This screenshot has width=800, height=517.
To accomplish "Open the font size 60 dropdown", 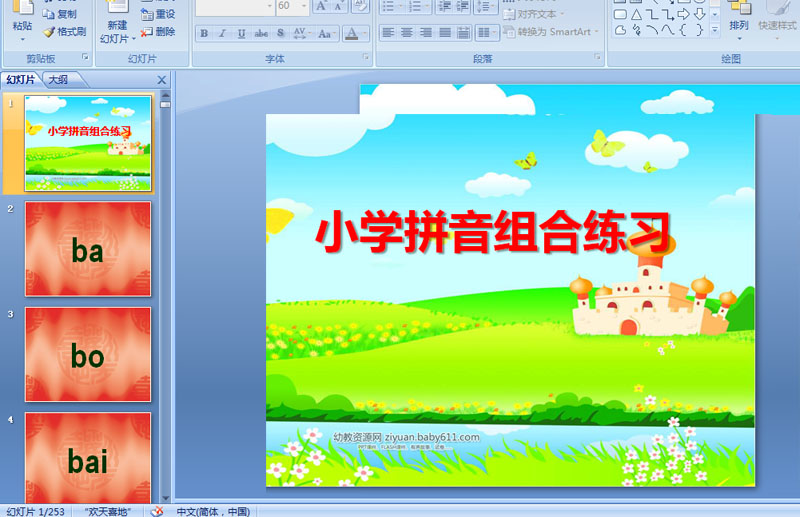I will pos(304,6).
